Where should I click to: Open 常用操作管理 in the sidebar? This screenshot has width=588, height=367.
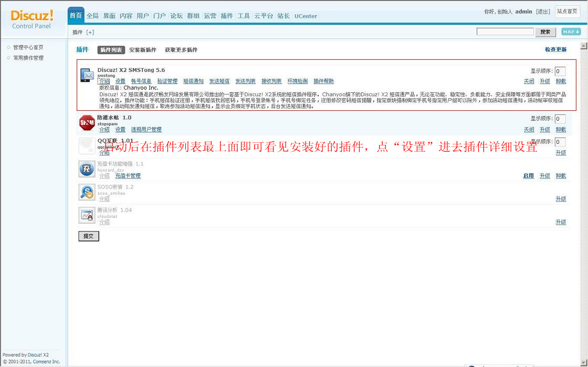(x=28, y=58)
